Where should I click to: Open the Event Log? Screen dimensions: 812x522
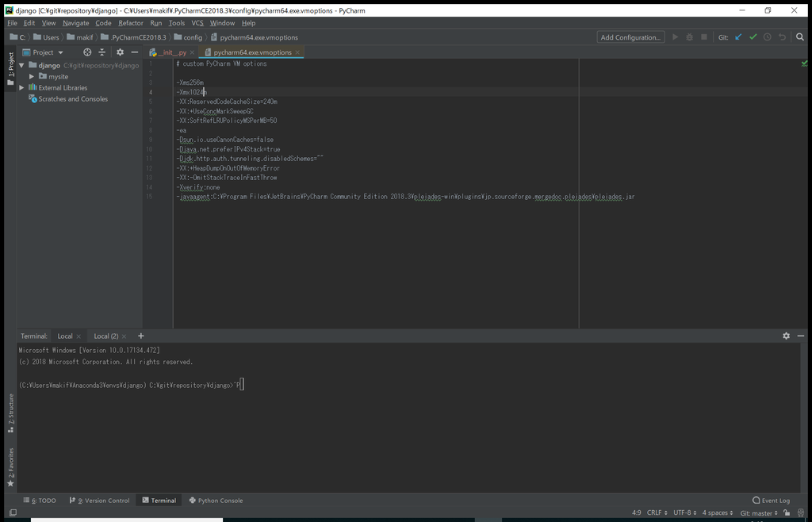771,501
